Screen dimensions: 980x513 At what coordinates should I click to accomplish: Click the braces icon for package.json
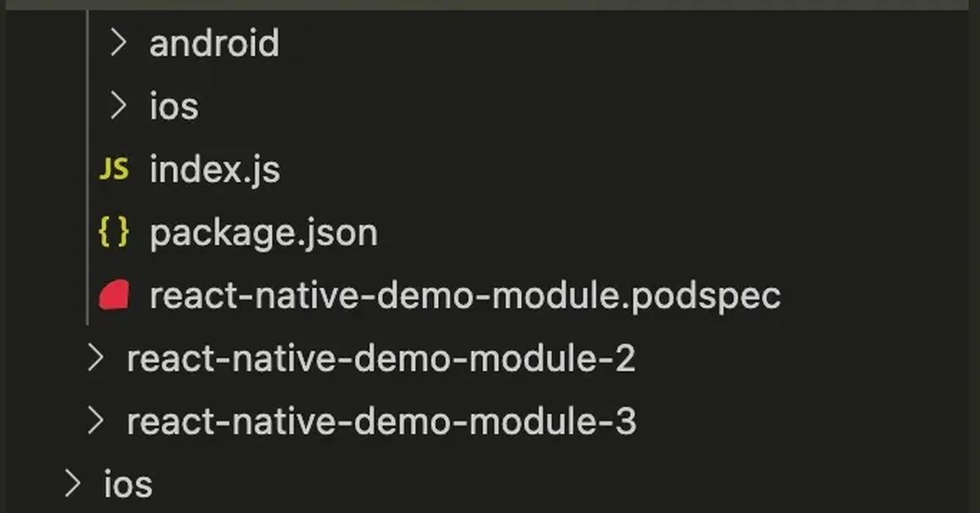tap(114, 231)
